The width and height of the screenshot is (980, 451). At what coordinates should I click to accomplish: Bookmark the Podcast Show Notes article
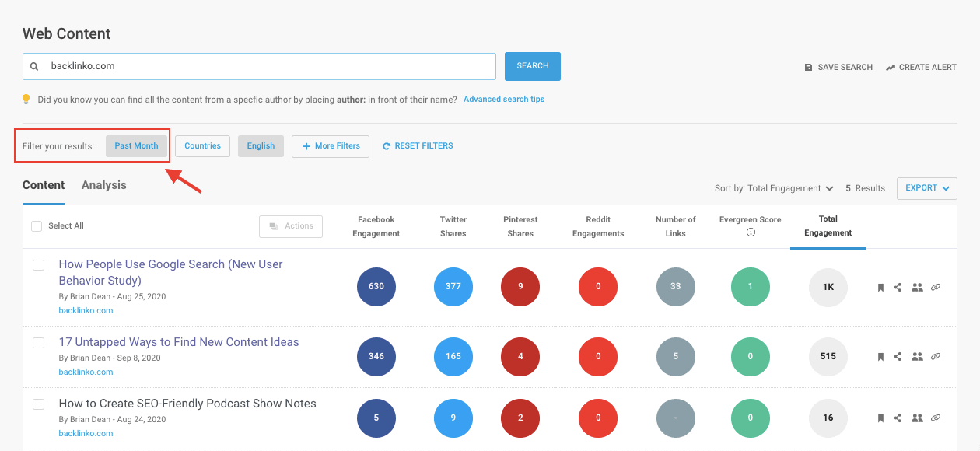click(x=880, y=418)
